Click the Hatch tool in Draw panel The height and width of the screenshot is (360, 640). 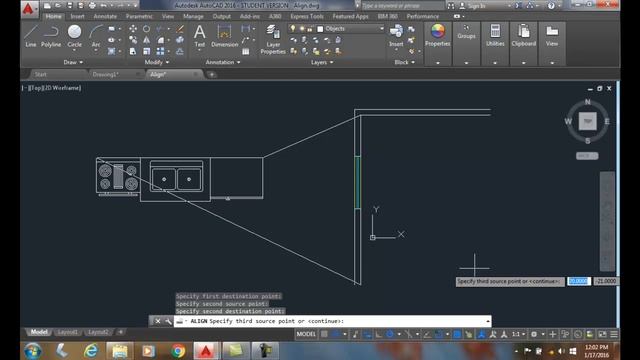[x=111, y=51]
